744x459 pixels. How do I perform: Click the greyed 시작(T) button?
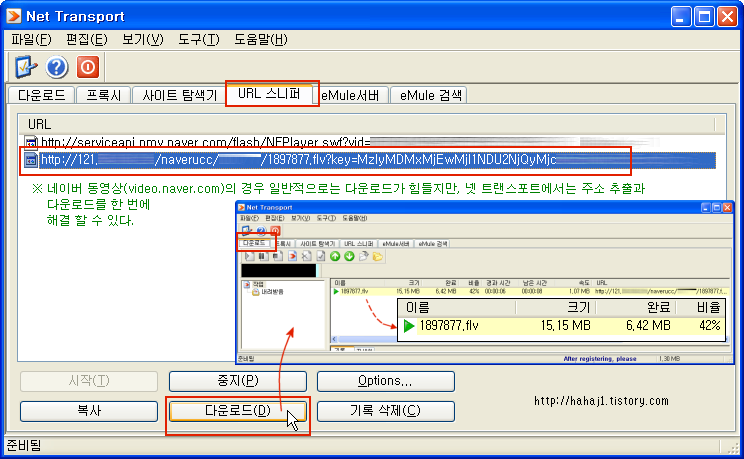coord(89,381)
